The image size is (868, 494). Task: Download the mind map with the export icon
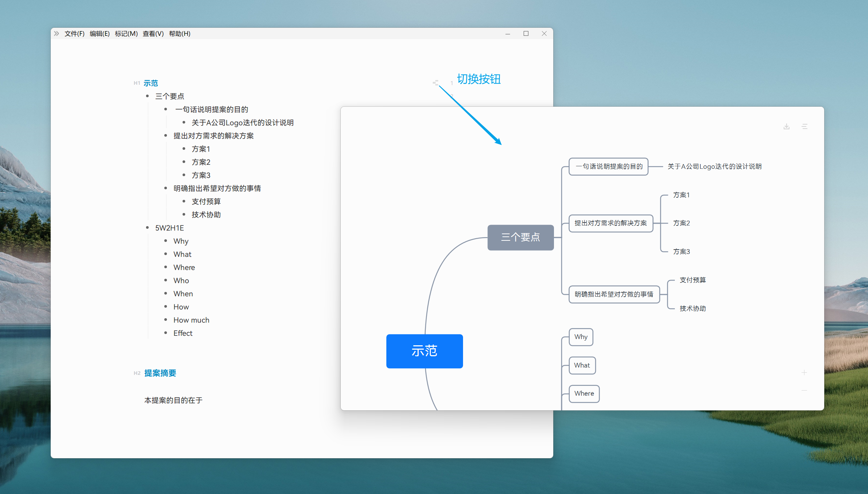pyautogui.click(x=787, y=126)
